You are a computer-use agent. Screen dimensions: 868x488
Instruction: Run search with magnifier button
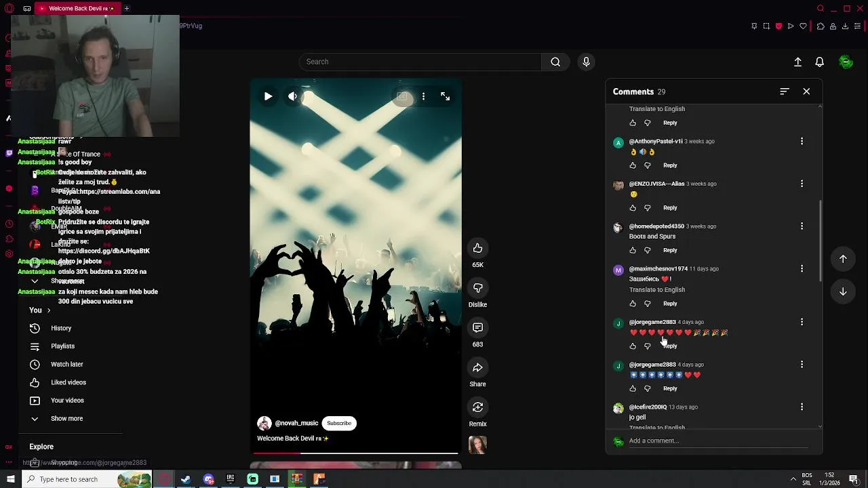click(x=555, y=62)
